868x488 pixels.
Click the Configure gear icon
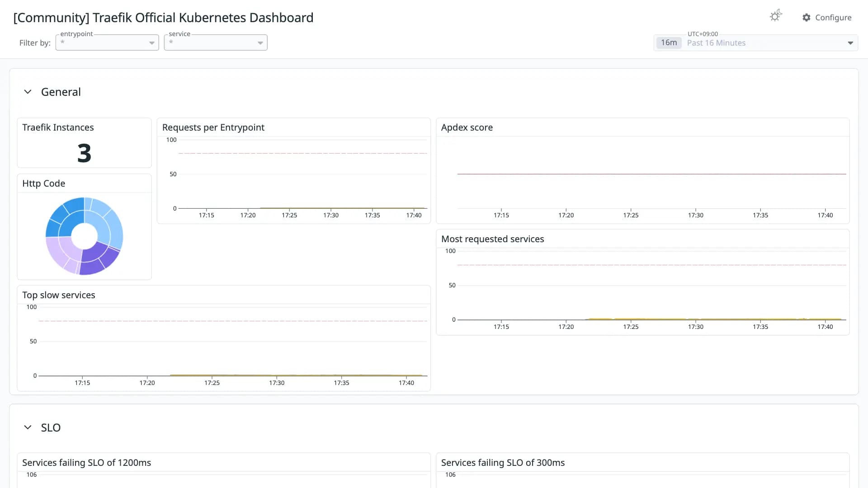pyautogui.click(x=807, y=18)
